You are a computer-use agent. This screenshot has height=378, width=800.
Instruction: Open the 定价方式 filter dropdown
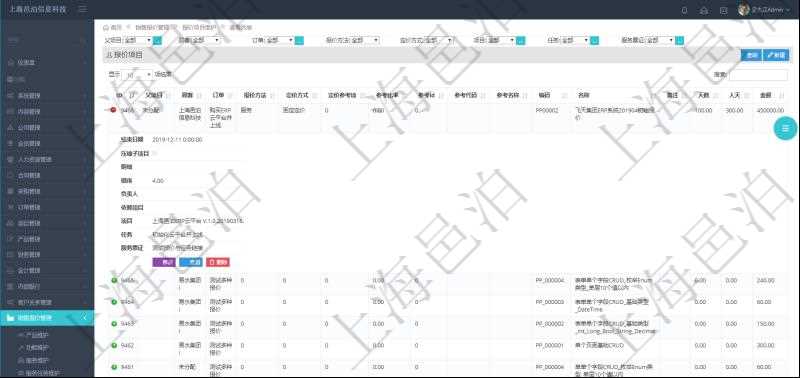coord(438,40)
